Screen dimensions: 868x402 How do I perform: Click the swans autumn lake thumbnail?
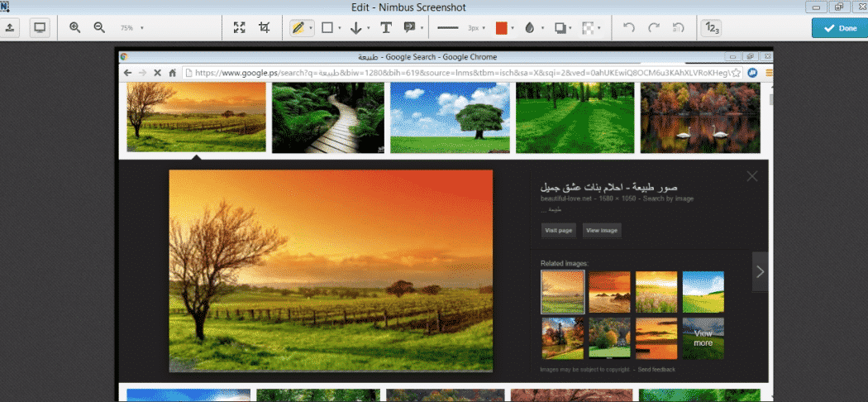(700, 117)
